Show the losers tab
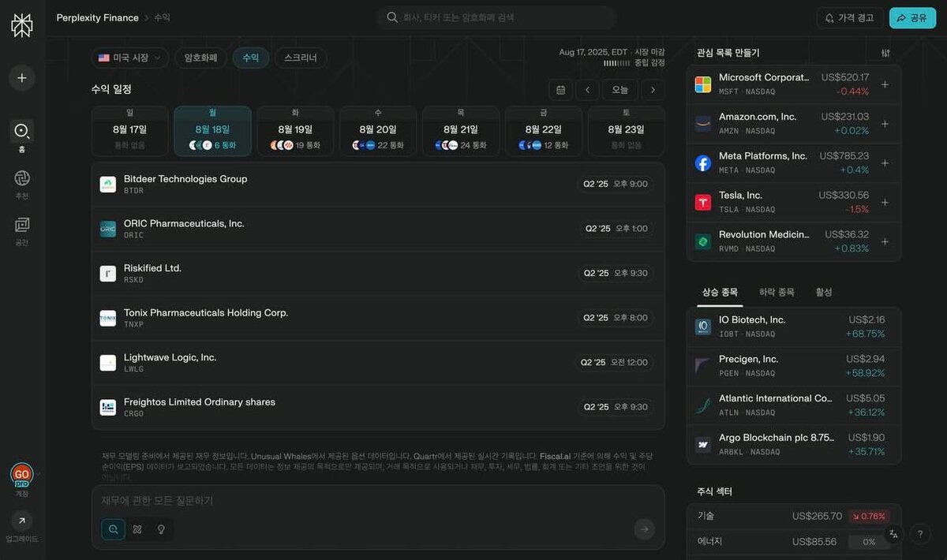This screenshot has height=560, width=947. point(777,292)
